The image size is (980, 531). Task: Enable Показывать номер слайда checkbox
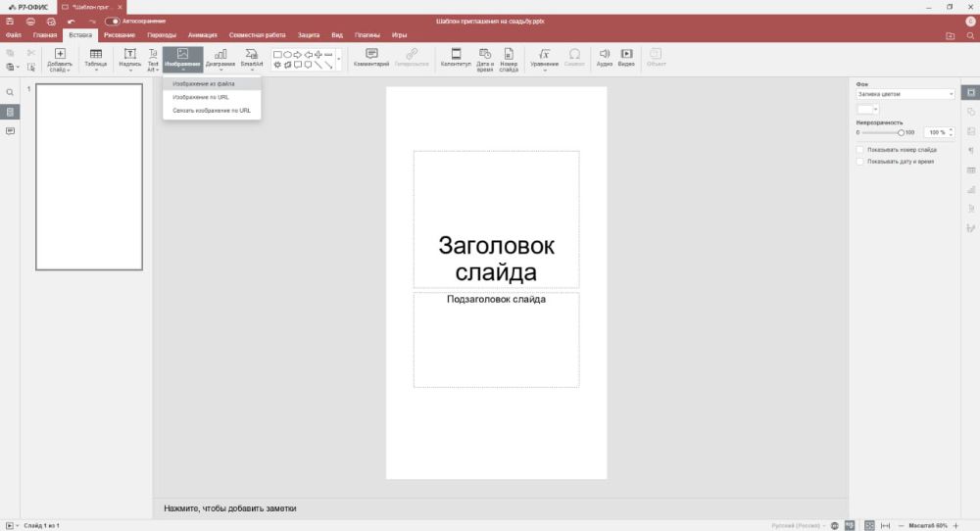click(859, 150)
